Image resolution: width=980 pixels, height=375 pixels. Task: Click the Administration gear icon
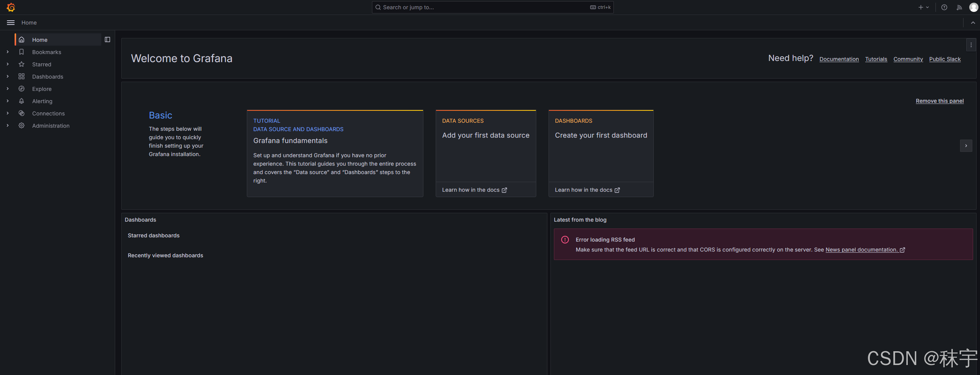tap(21, 125)
